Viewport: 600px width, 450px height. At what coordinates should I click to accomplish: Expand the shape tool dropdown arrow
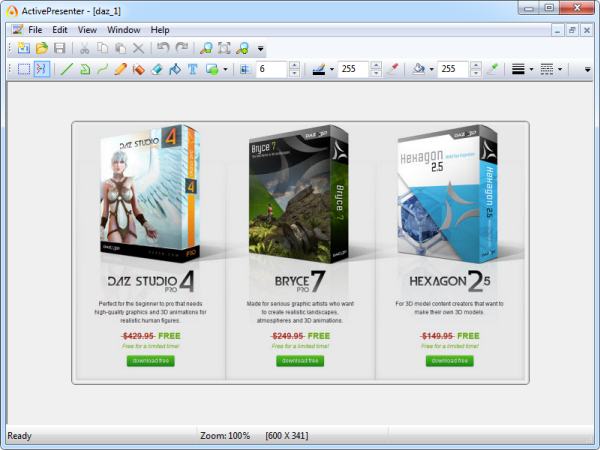[225, 69]
